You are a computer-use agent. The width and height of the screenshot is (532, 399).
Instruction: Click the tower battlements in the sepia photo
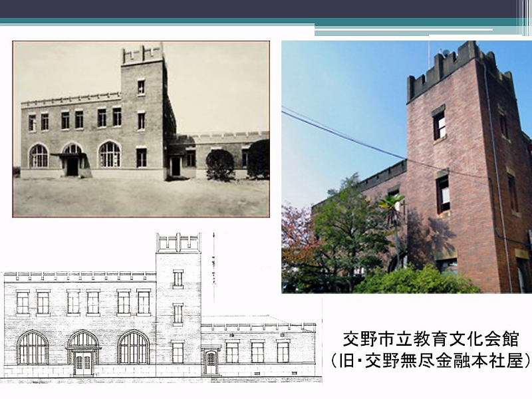point(142,55)
